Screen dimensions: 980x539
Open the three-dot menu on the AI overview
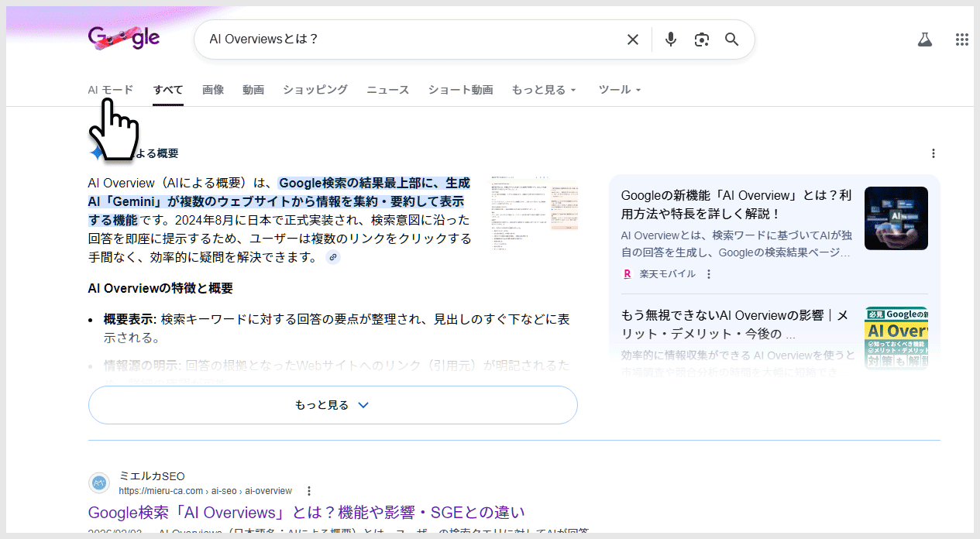pos(934,153)
